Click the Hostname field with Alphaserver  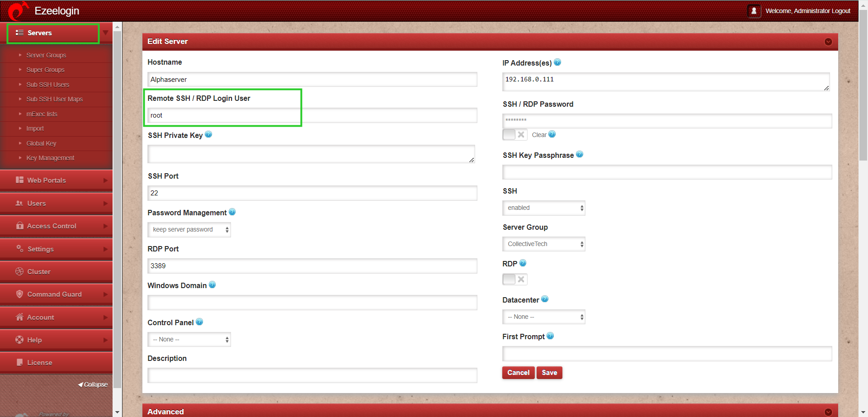pos(312,80)
